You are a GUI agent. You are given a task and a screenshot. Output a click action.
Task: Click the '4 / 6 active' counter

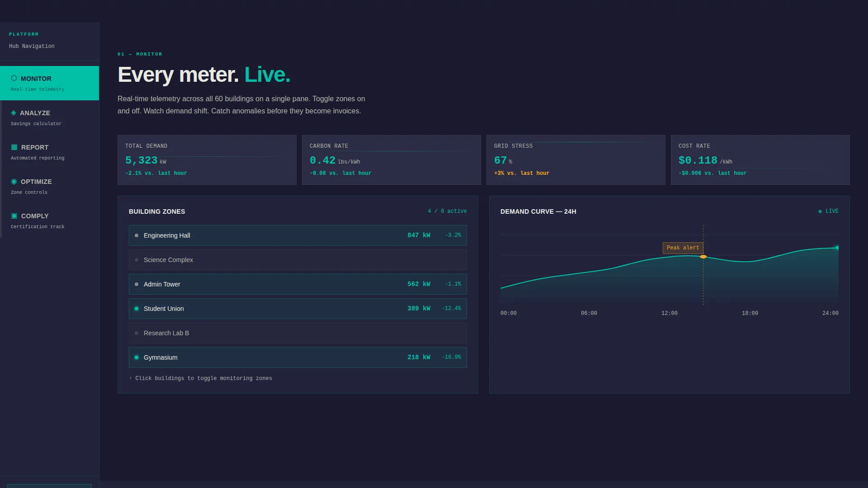coord(447,211)
